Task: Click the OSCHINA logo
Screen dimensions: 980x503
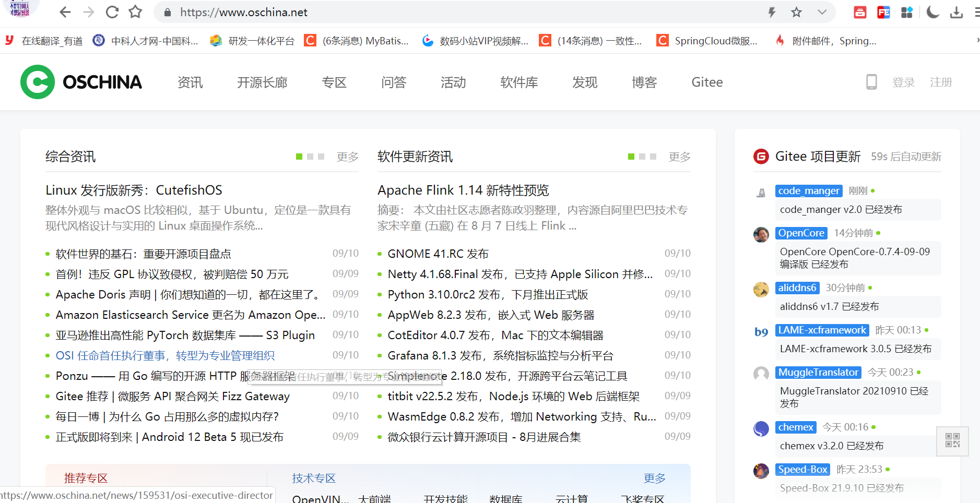Action: 81,82
